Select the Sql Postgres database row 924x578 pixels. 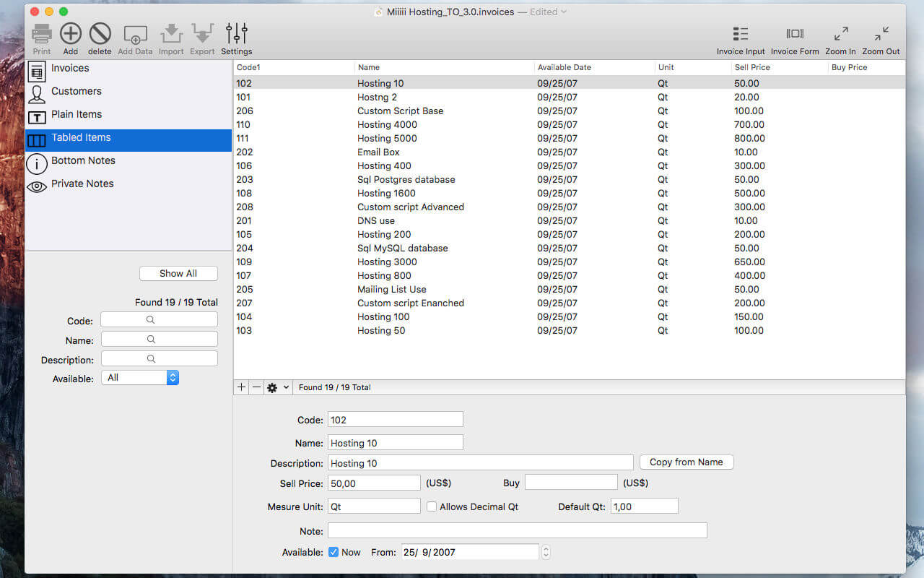tap(570, 179)
